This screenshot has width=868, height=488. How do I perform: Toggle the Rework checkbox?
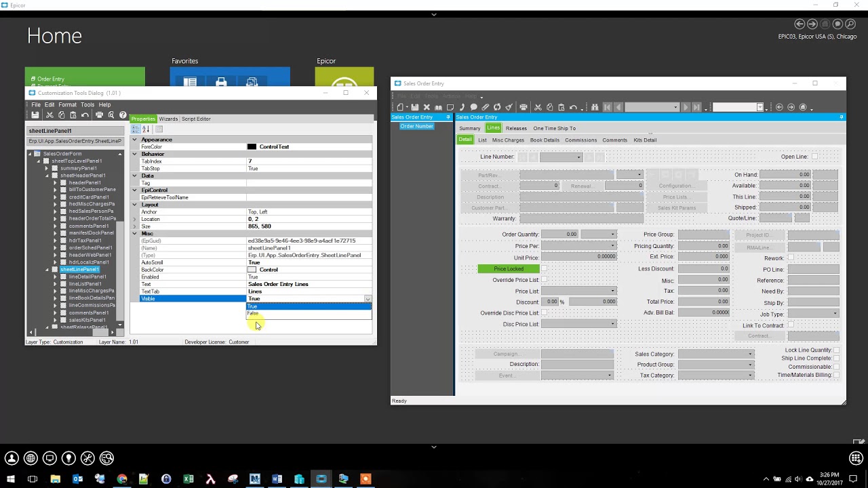pyautogui.click(x=791, y=258)
